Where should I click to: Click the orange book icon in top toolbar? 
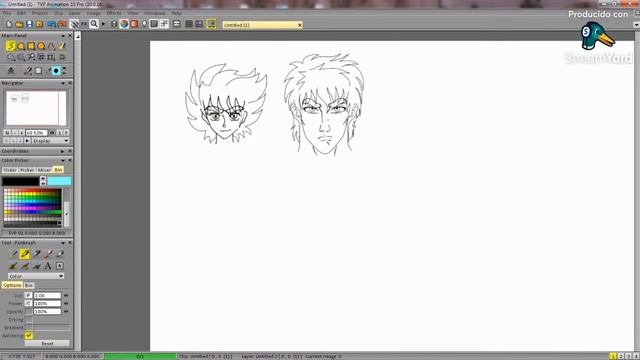click(x=134, y=24)
